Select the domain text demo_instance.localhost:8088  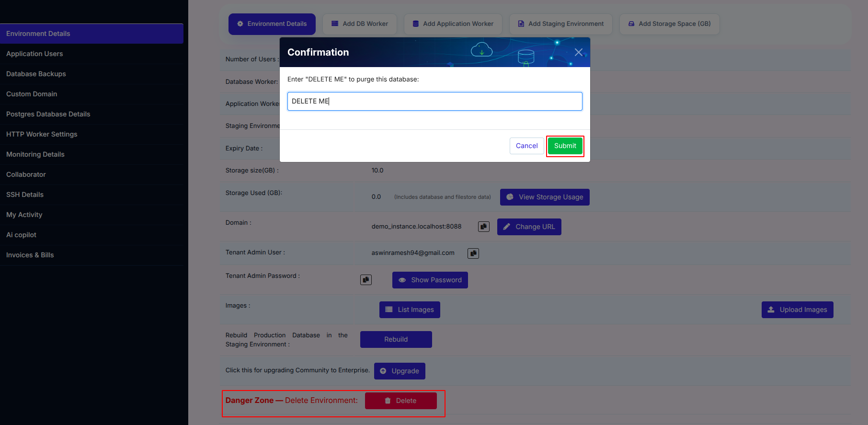click(417, 227)
